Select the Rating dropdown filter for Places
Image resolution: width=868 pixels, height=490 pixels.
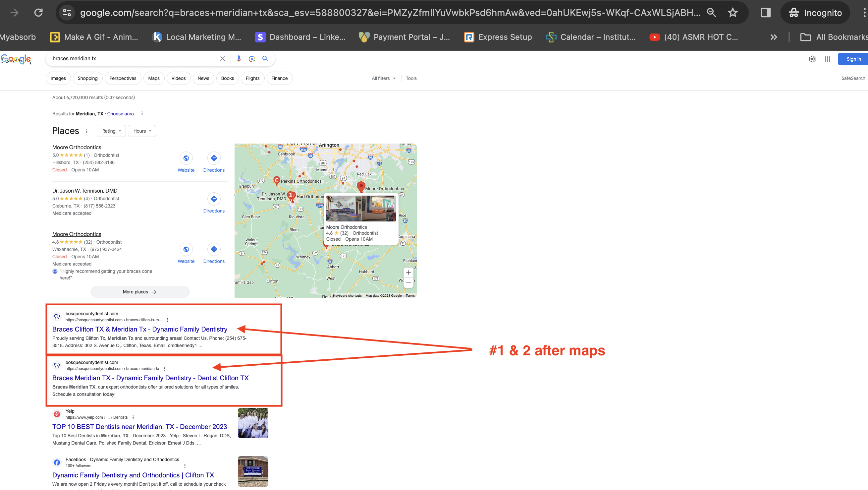click(x=111, y=131)
